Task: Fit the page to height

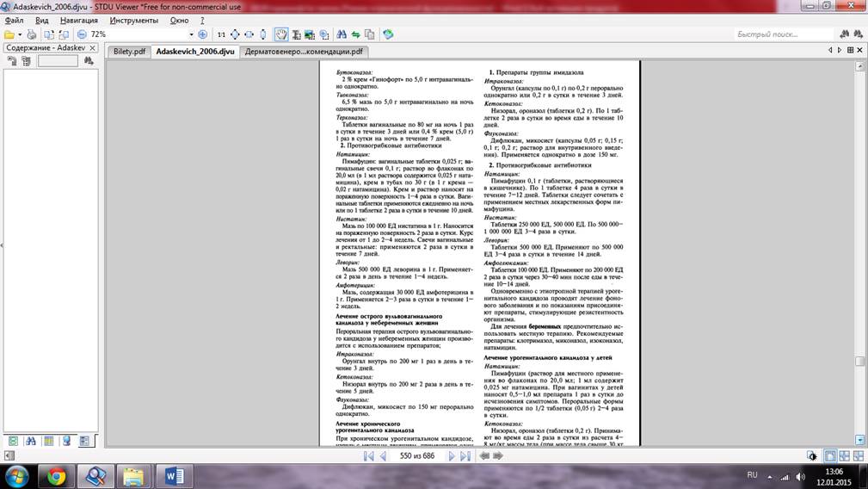Action: tap(263, 34)
